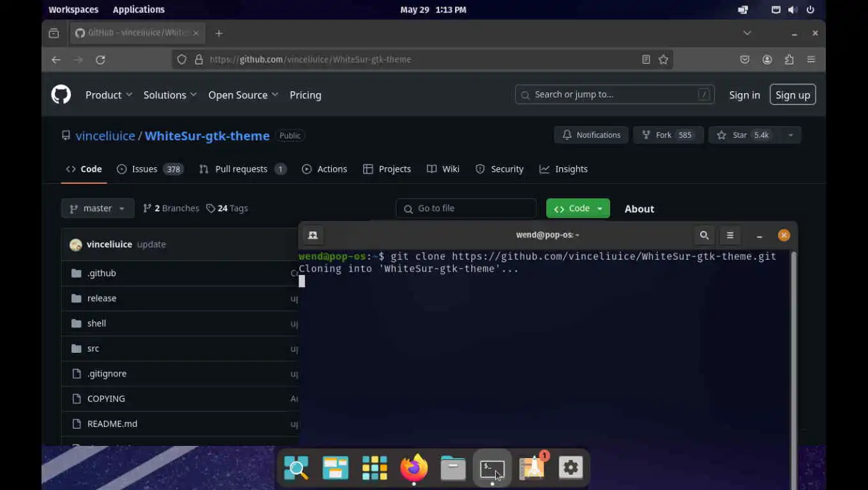Open Firefox Pocket save icon
The image size is (868, 490).
(x=745, y=59)
